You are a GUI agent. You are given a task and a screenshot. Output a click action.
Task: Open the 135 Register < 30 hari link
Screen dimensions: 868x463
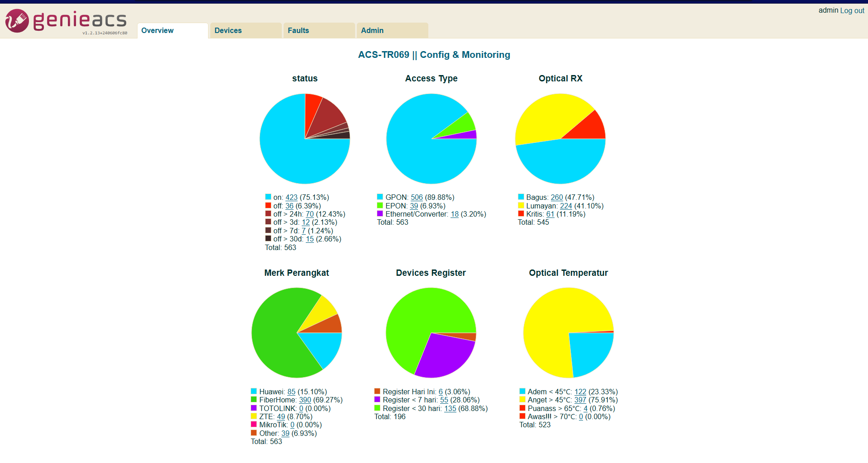[450, 409]
